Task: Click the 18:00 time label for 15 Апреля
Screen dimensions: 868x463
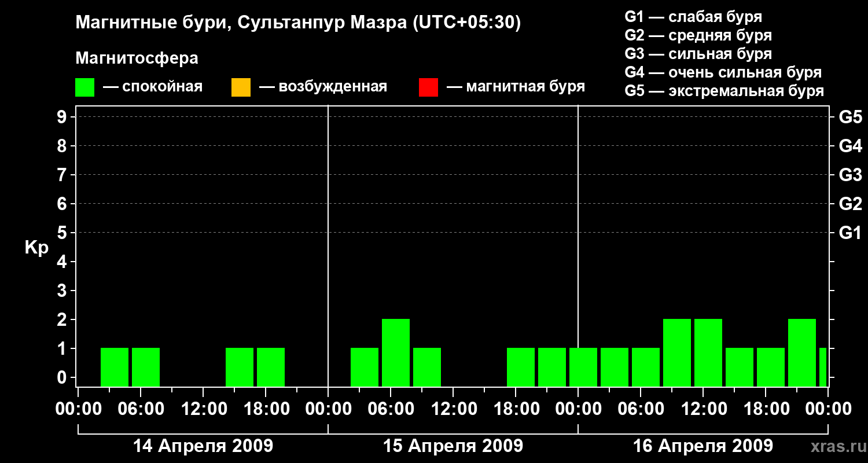Action: point(516,409)
